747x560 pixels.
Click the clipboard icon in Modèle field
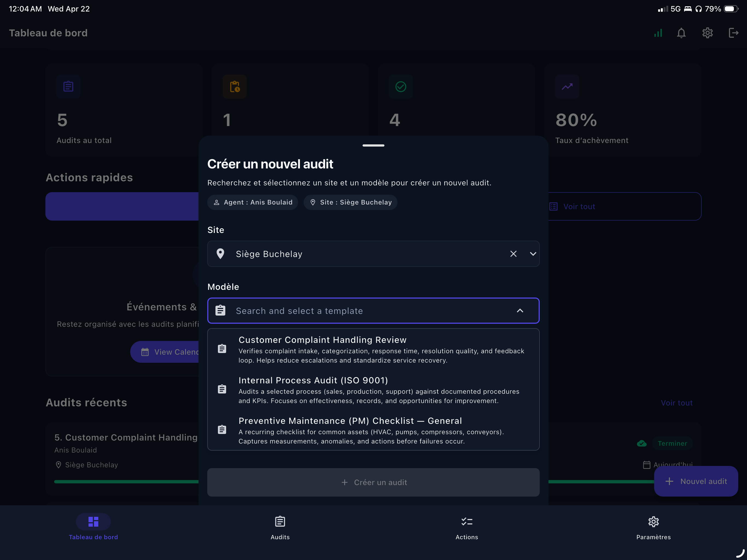221,310
